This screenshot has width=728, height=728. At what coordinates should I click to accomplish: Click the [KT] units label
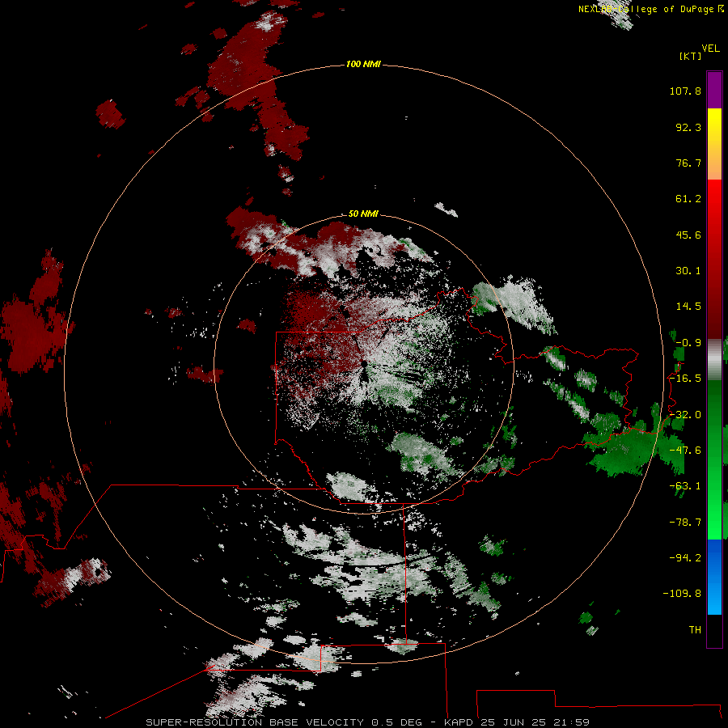(690, 56)
